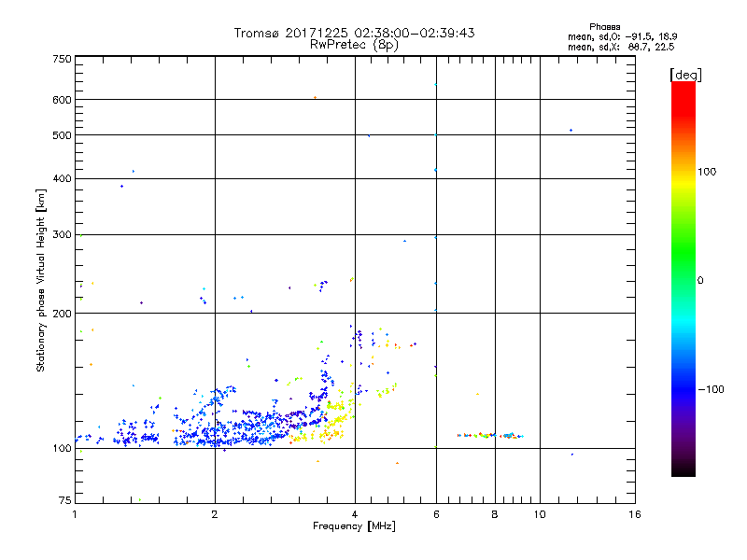Screen dimensions: 747x560
Task: Click the x-axis '16' tick label
Action: point(635,514)
